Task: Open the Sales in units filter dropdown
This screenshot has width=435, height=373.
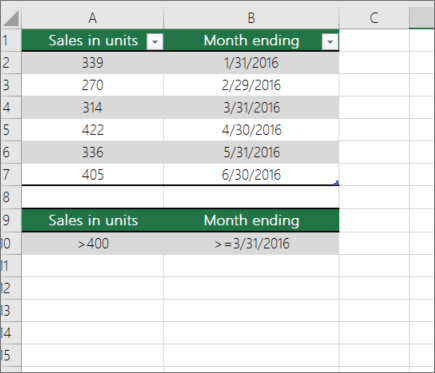Action: 155,42
